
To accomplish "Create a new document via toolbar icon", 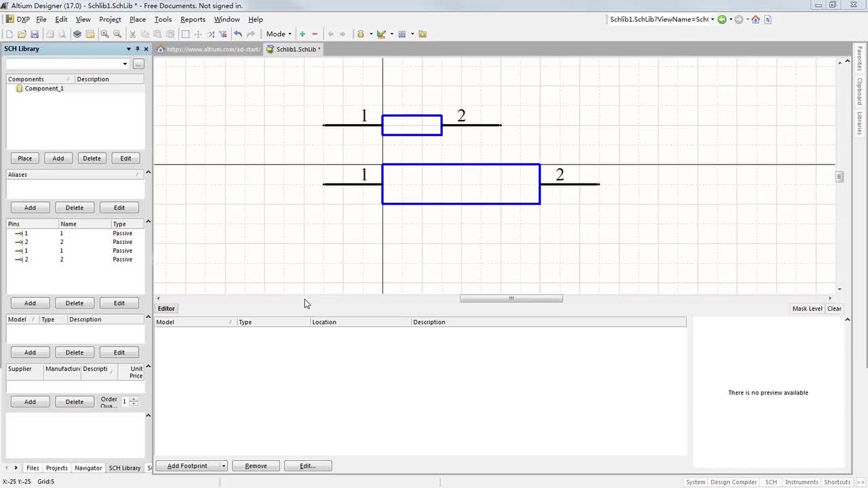I will tap(9, 34).
